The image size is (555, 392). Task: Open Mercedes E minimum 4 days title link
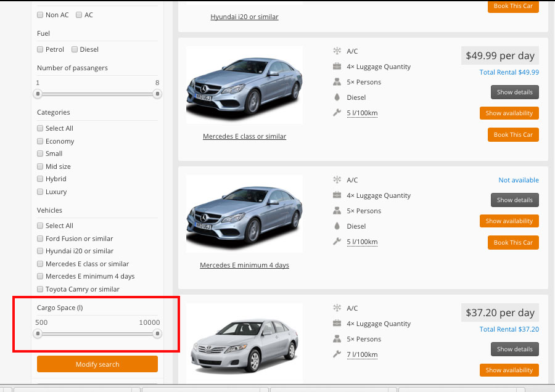[x=244, y=265]
